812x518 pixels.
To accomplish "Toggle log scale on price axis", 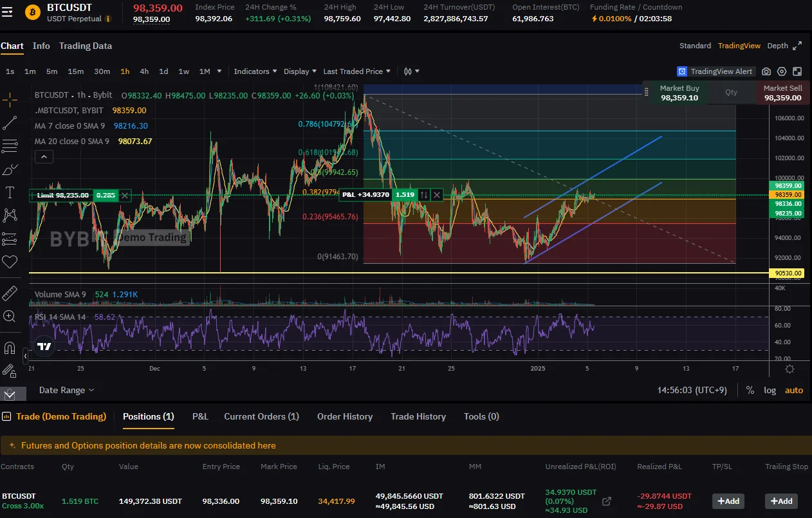I will click(x=770, y=390).
